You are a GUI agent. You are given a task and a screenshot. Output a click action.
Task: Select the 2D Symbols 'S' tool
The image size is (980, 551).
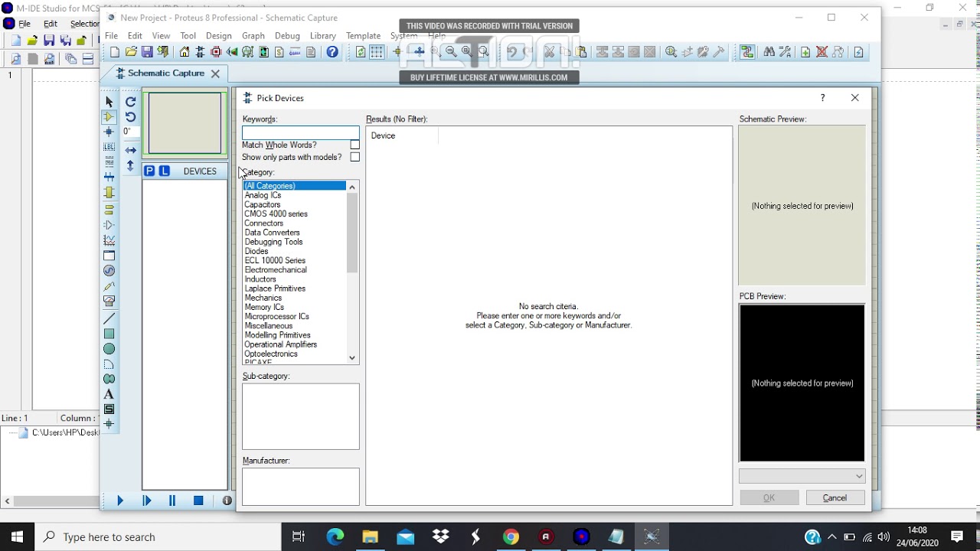click(x=109, y=409)
